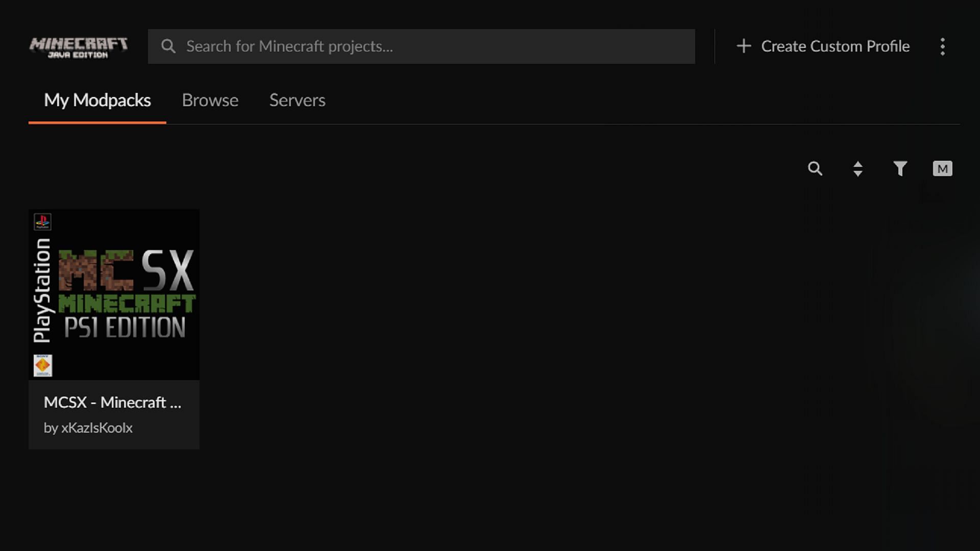Toggle the filter panel visibility

tap(900, 169)
